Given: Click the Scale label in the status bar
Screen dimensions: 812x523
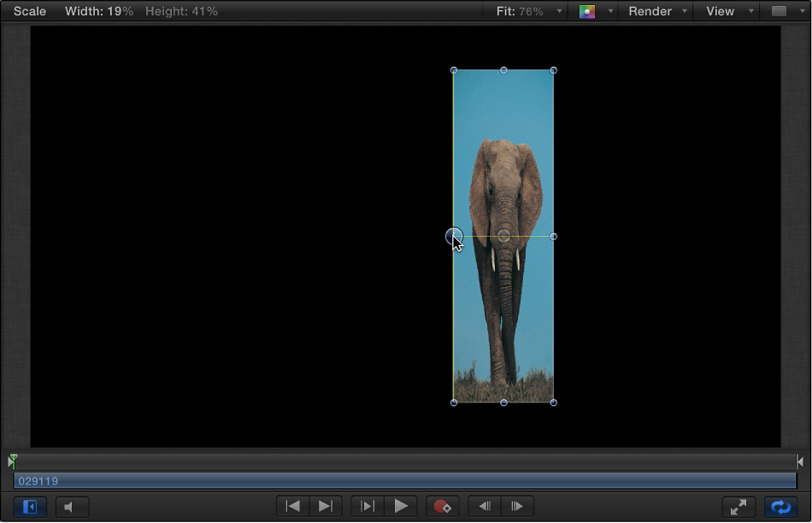Looking at the screenshot, I should click(x=29, y=11).
